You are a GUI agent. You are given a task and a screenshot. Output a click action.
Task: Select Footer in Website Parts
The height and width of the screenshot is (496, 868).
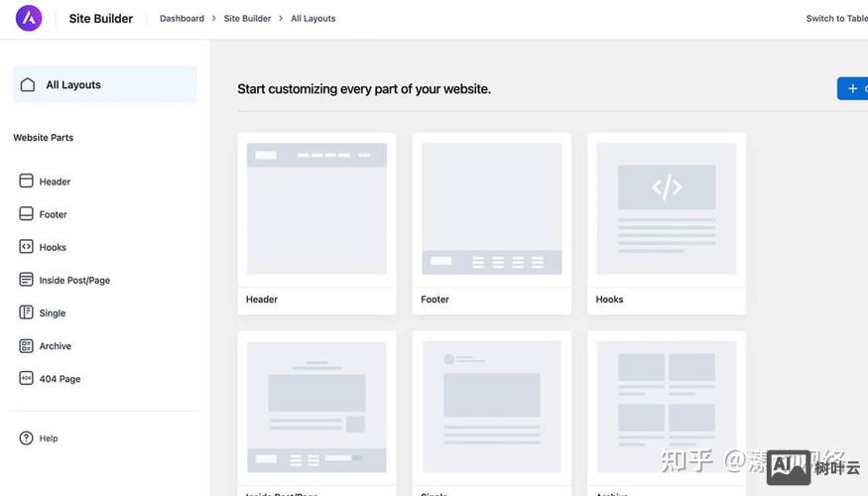[54, 214]
